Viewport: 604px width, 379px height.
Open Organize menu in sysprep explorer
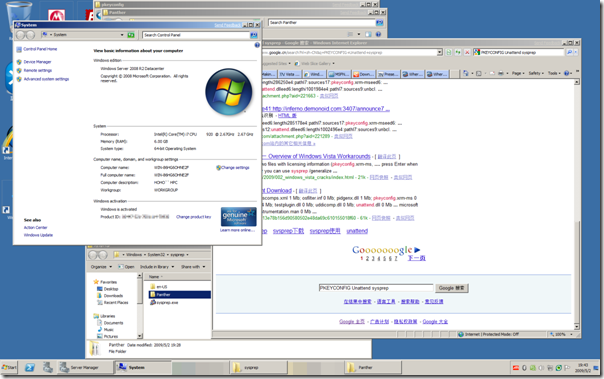[101, 267]
